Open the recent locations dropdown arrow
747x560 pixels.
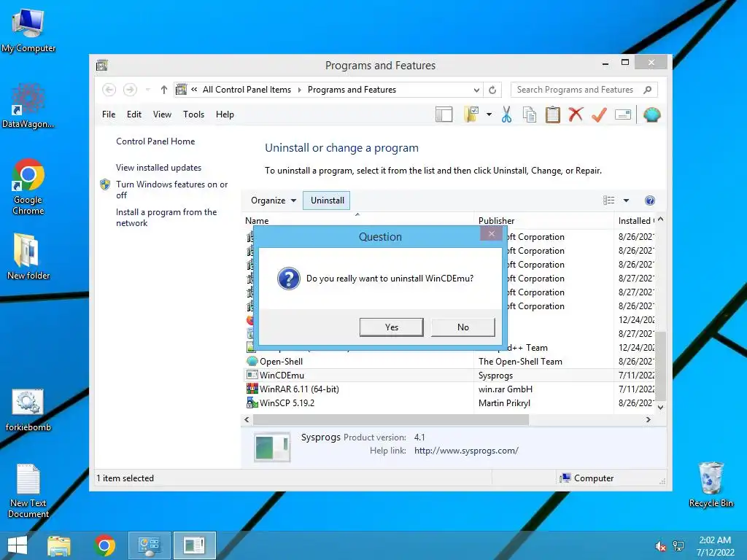coord(147,90)
